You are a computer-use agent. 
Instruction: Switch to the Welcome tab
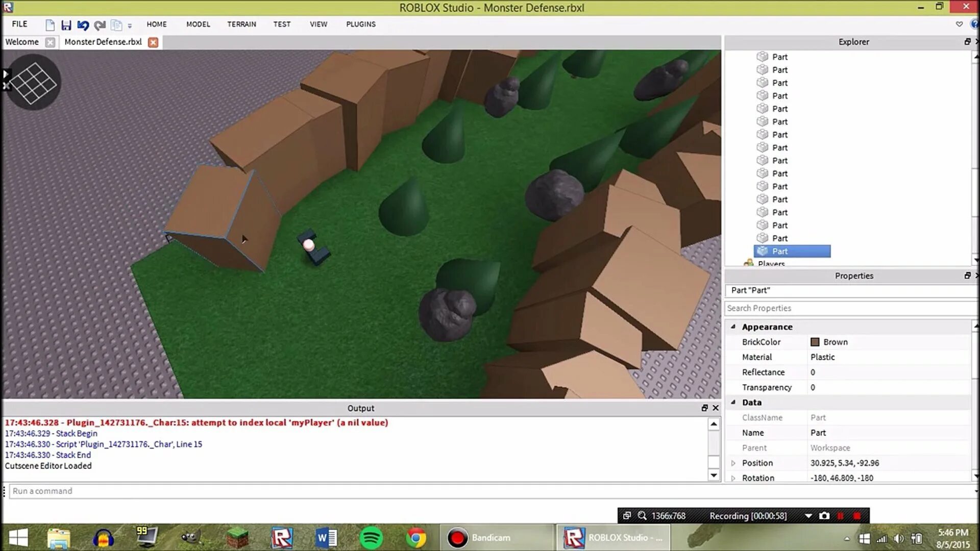tap(22, 42)
